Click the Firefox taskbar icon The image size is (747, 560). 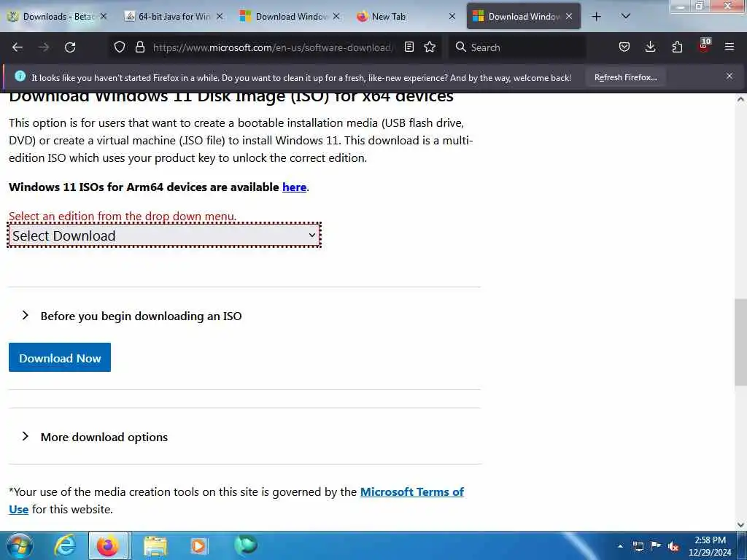coord(108,545)
